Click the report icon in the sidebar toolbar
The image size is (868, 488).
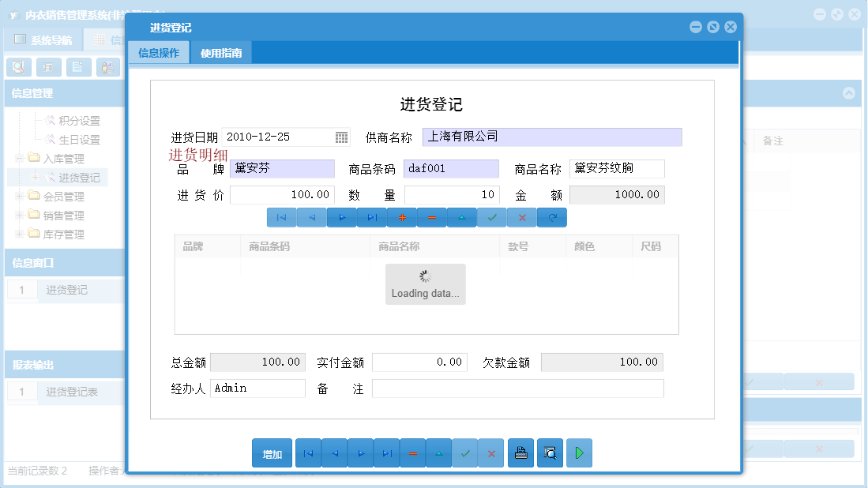click(x=48, y=67)
